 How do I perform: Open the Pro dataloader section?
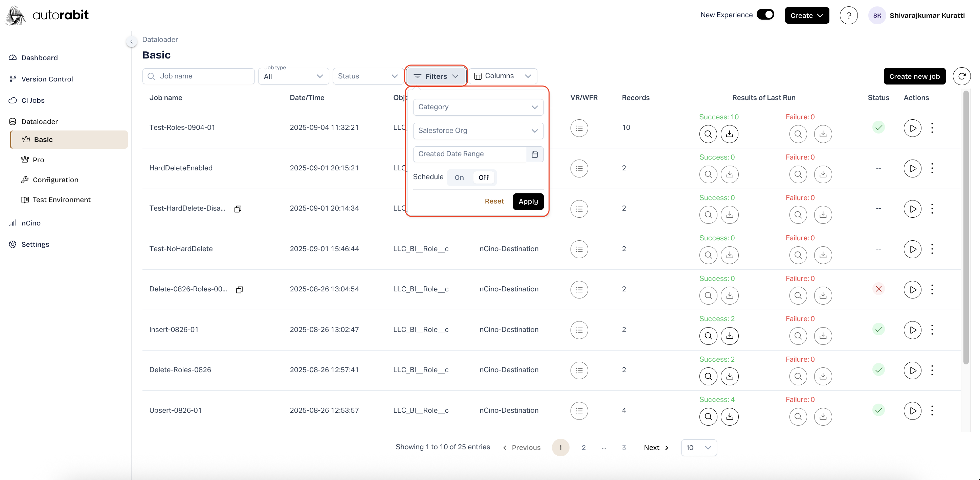point(39,160)
